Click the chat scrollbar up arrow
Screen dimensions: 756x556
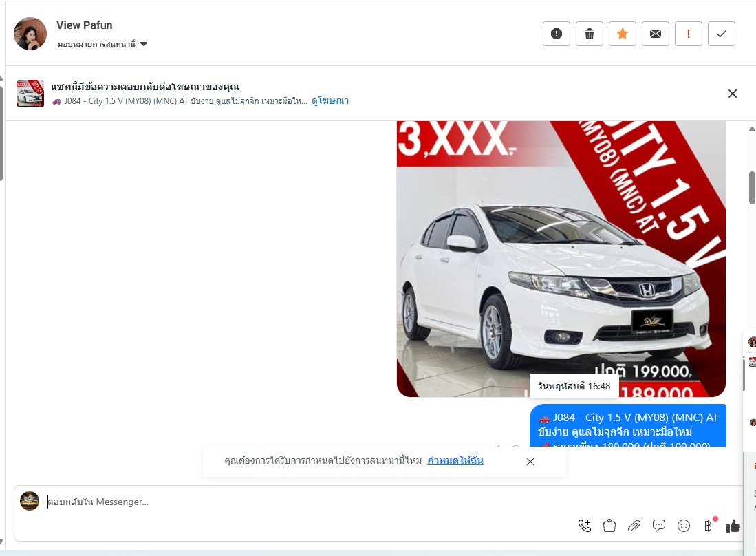click(752, 129)
